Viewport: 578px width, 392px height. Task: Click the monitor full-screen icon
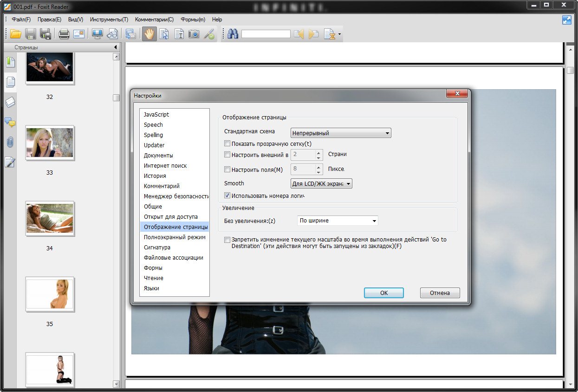tap(97, 34)
